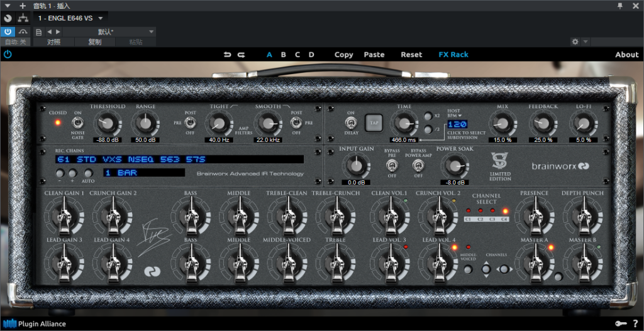Click the Channels up/down button
This screenshot has width=644, height=331.
pyautogui.click(x=486, y=269)
